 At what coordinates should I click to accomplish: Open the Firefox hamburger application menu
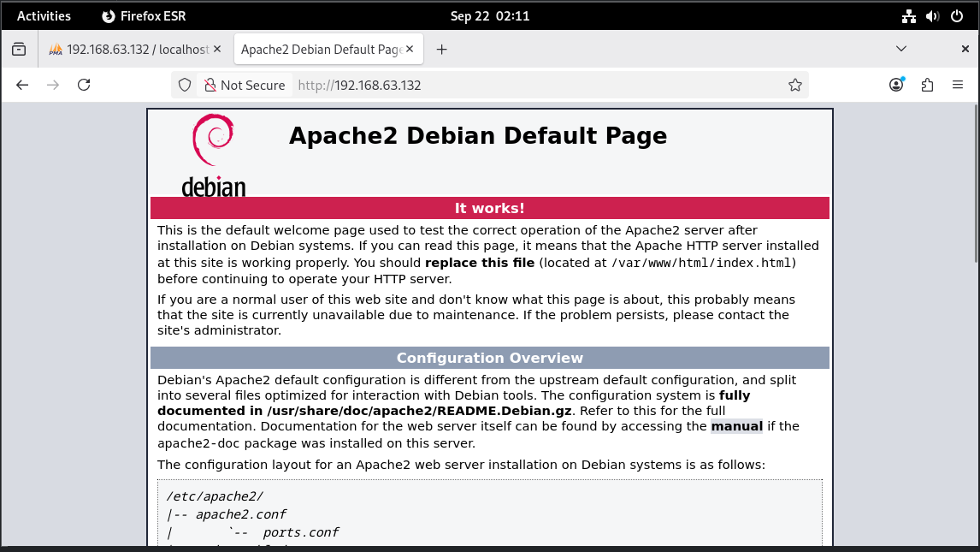click(958, 85)
